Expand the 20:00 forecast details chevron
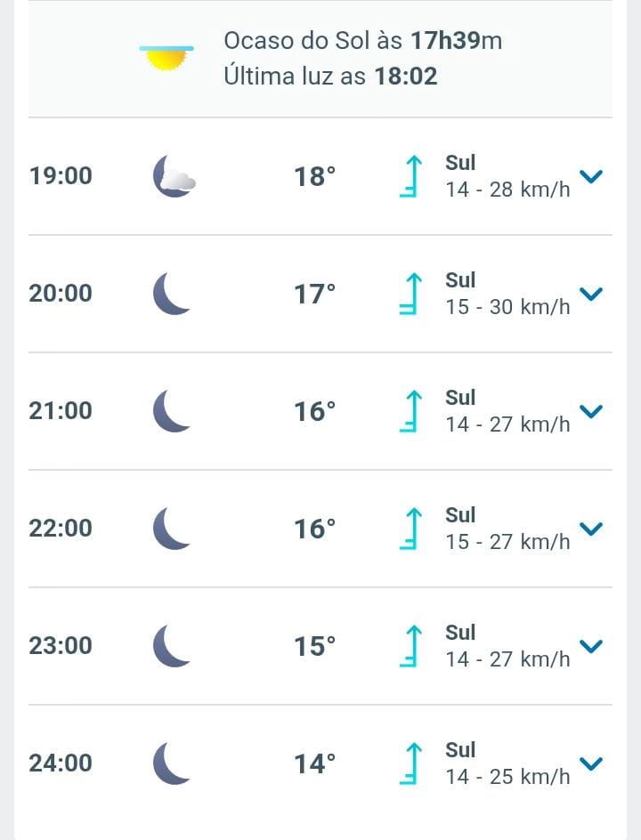The image size is (641, 840). pyautogui.click(x=591, y=294)
